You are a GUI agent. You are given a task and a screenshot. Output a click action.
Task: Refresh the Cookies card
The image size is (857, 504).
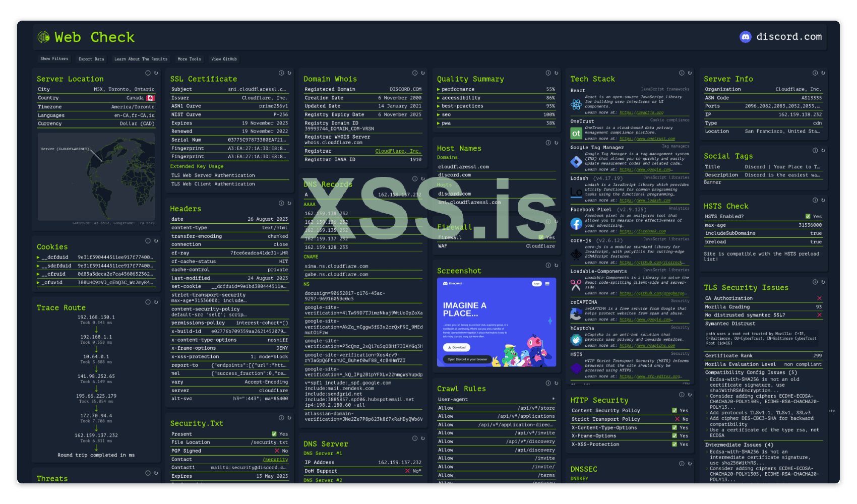click(x=156, y=241)
